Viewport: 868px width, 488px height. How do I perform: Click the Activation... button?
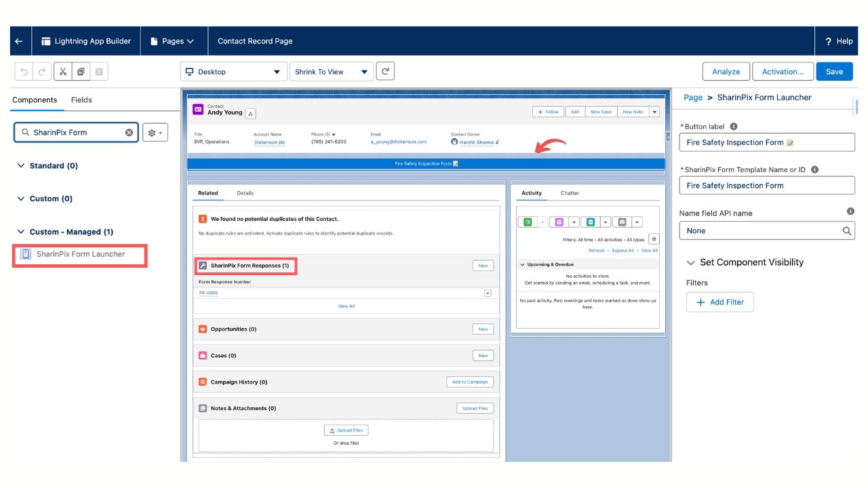[x=783, y=71]
